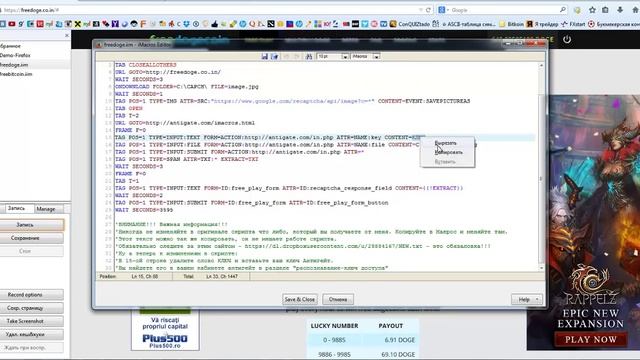Close the iMacros sidebar with the X

67,36
